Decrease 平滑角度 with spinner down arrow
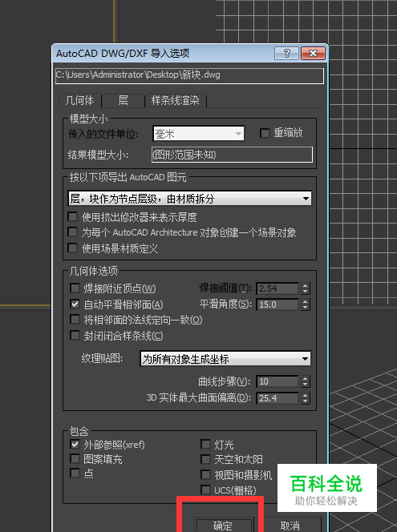The height and width of the screenshot is (532, 397). (x=306, y=308)
